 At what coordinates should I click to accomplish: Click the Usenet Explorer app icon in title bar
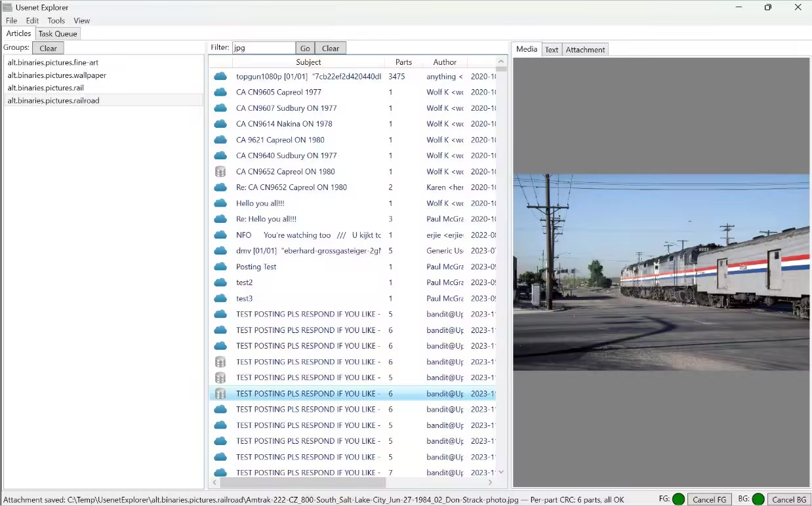[x=7, y=7]
